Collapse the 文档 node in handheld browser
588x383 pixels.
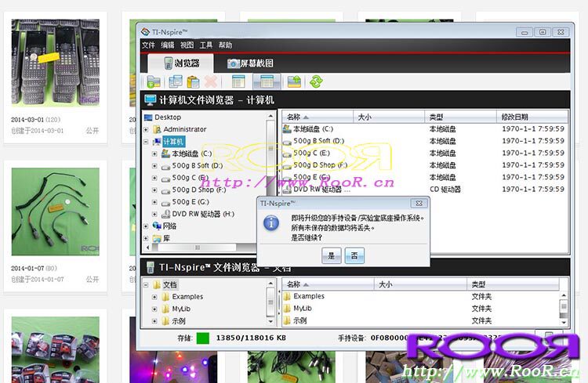tap(146, 285)
